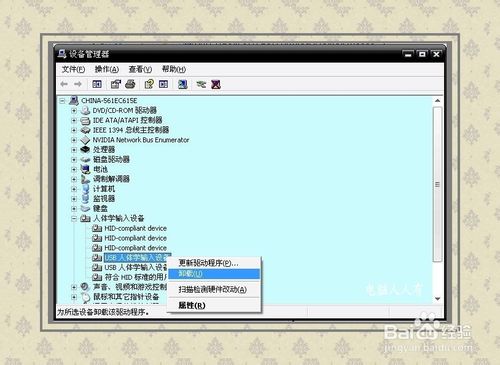
Task: Click the vertical scrollbar thumb
Action: point(438,184)
